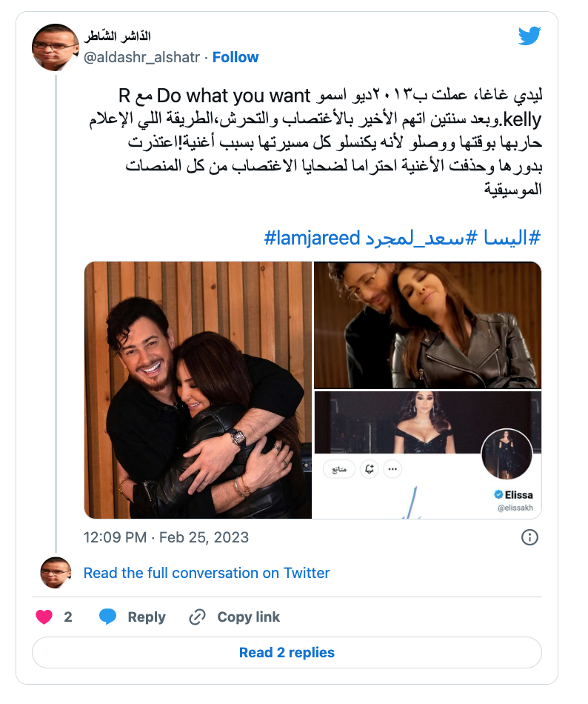Click the verified badge next to Elissa
The image size is (588, 704).
[498, 494]
